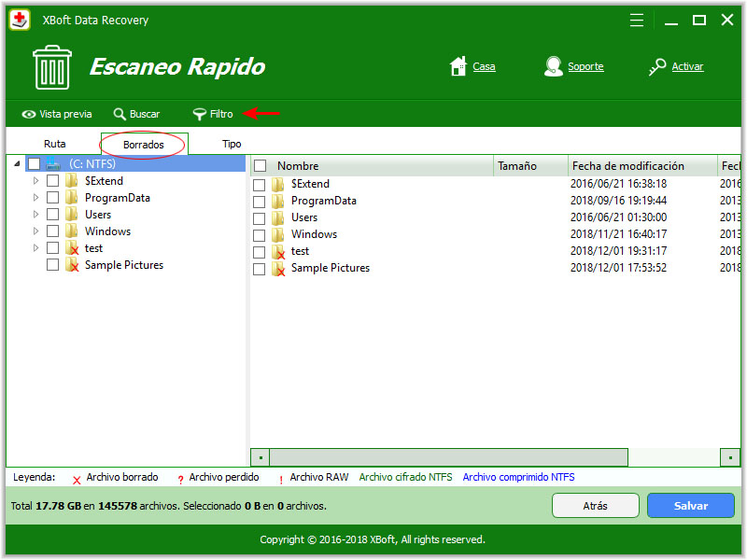The image size is (747, 560).
Task: Switch to the Ruta tab
Action: [55, 144]
